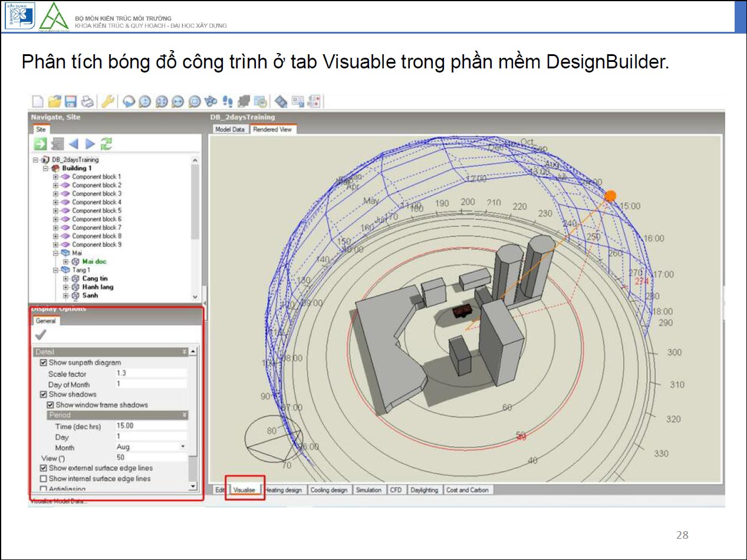Viewport: 747px width, 560px height.
Task: Click the green refresh navigator icon
Action: tap(107, 143)
